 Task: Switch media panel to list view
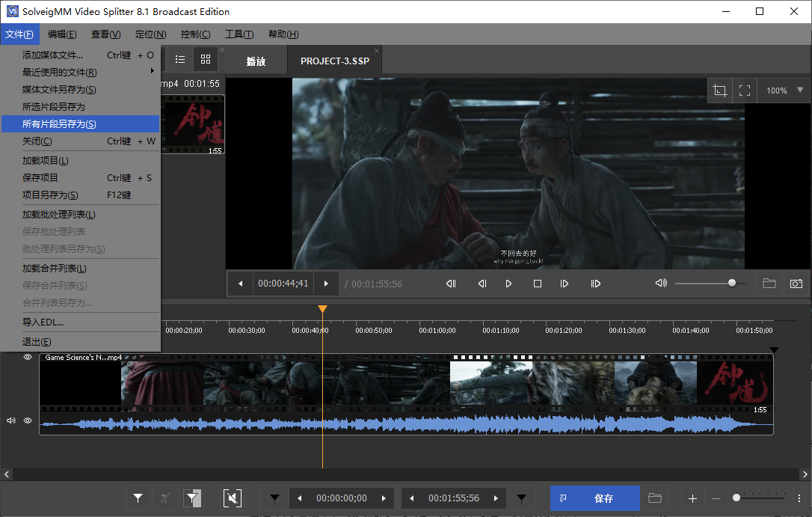pos(180,60)
